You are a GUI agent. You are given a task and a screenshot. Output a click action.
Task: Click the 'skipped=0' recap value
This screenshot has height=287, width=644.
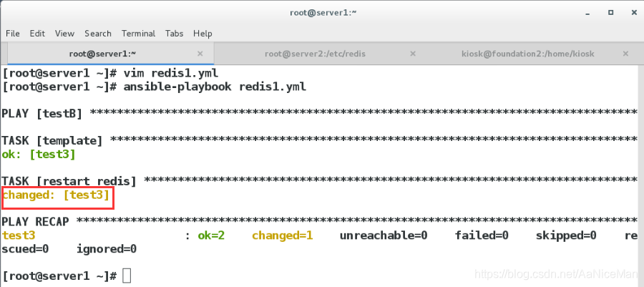[565, 235]
